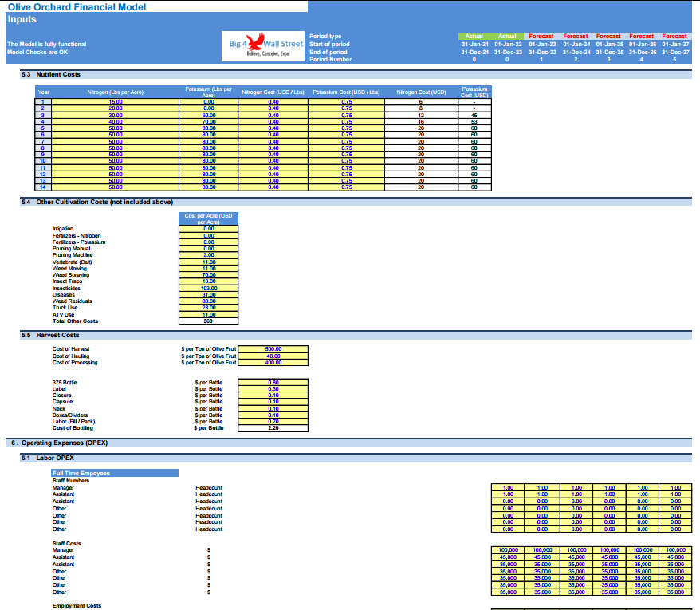The width and height of the screenshot is (700, 610).
Task: Click the 375 Bottle 0.80 cell
Action: point(273,383)
